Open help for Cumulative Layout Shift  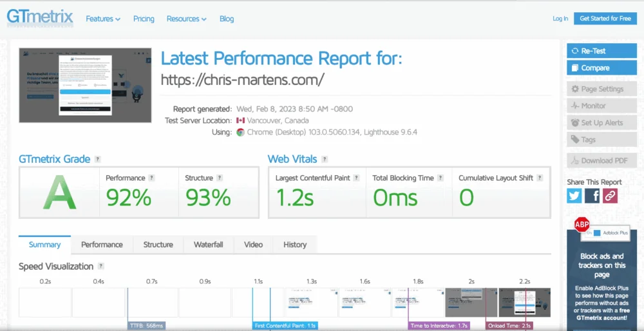tap(539, 178)
